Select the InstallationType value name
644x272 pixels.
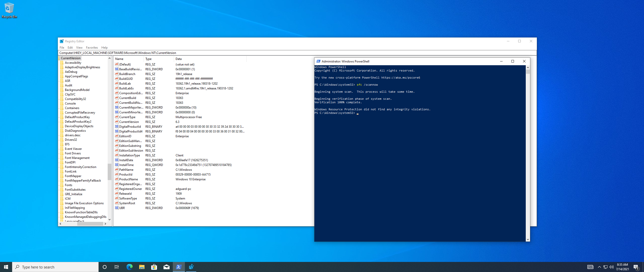(x=130, y=155)
